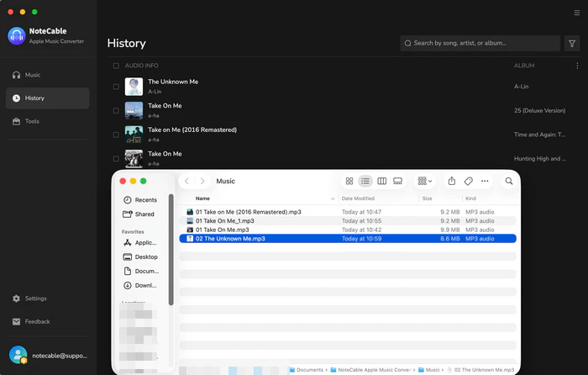Open the Finder more actions menu
The image size is (588, 375).
pyautogui.click(x=485, y=182)
